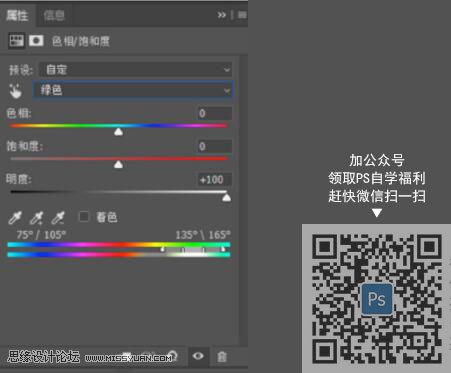Open the channel dropdown showing 绿色

coord(133,90)
